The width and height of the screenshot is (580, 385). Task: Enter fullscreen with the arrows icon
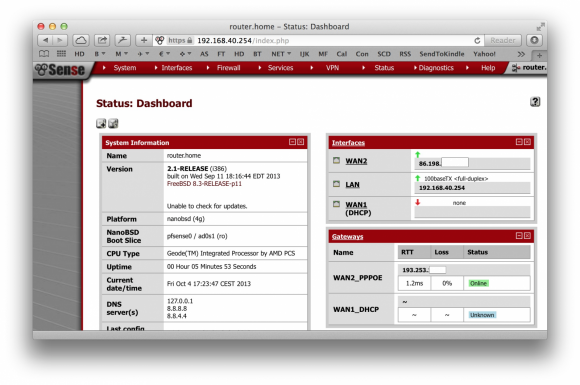tap(540, 27)
